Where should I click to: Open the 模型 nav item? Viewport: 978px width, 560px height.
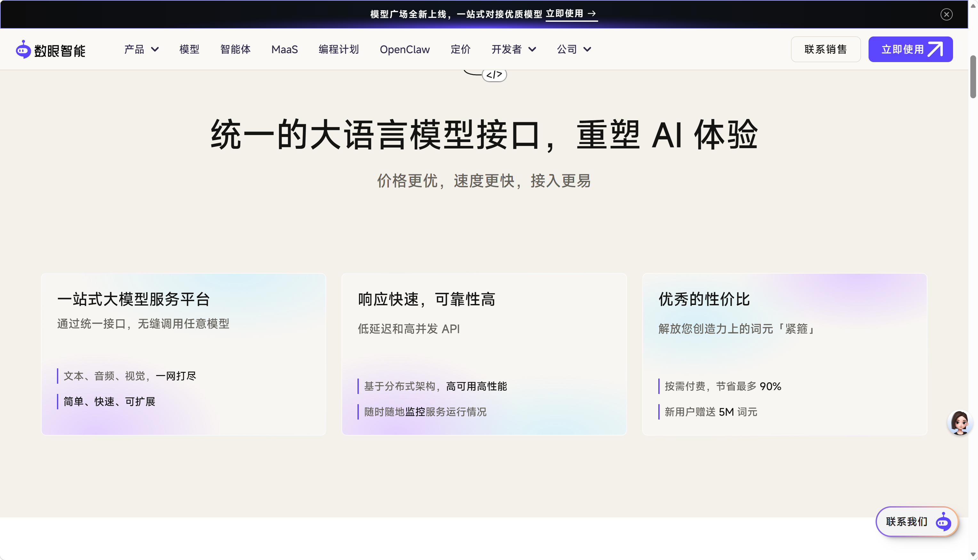(189, 50)
